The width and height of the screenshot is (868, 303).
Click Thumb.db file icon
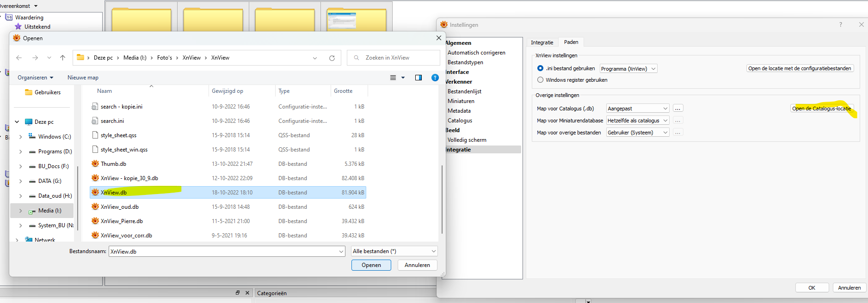click(x=95, y=164)
